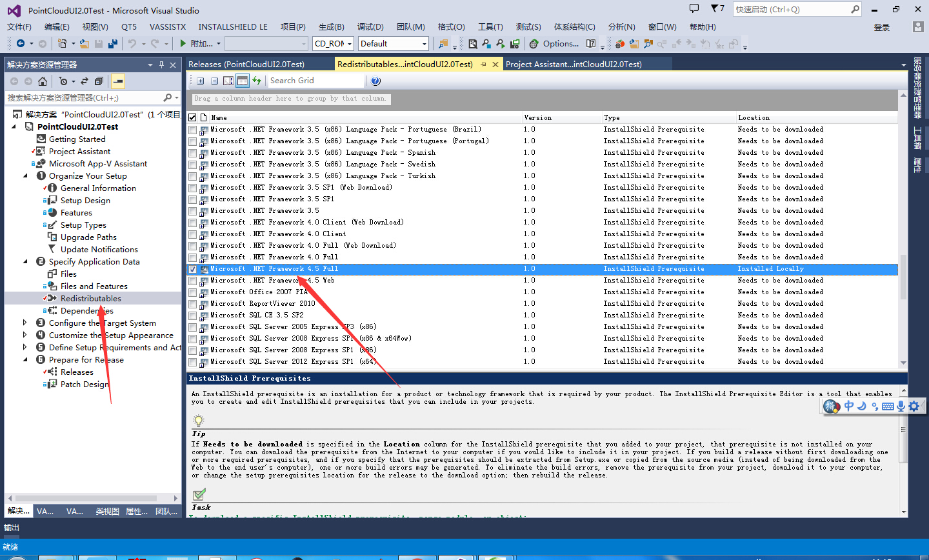
Task: Check Language Pack - Spanish checkbox
Action: pyautogui.click(x=192, y=154)
